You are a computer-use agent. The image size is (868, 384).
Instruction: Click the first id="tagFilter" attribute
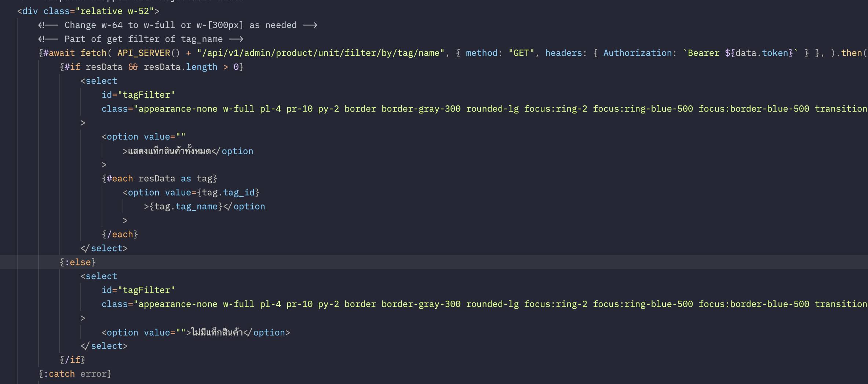tap(138, 95)
